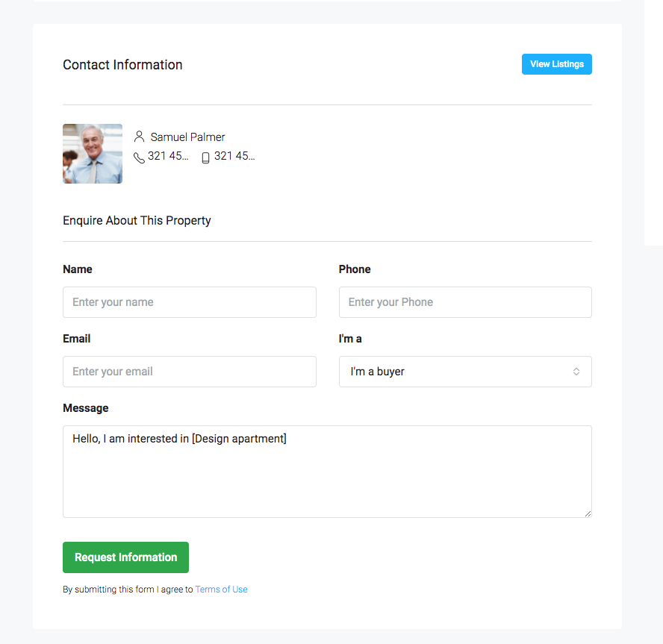663x644 pixels.
Task: Click the message box resize handle
Action: pos(588,513)
